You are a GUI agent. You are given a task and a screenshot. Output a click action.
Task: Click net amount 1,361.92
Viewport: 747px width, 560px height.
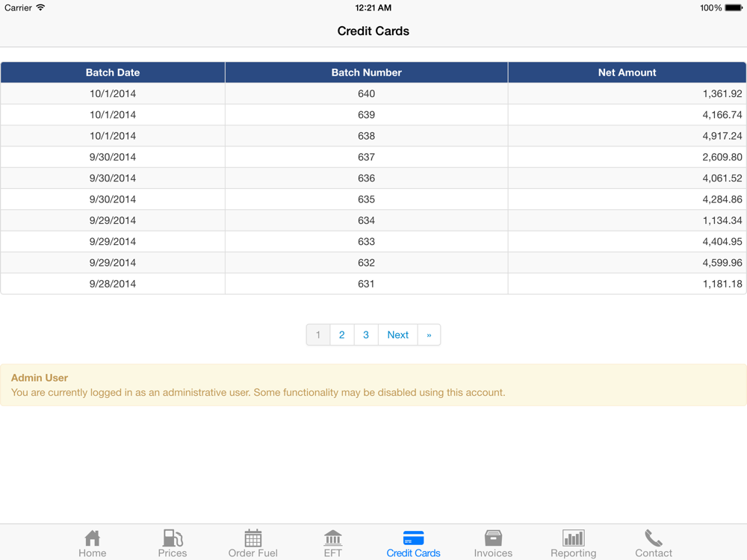tap(722, 94)
